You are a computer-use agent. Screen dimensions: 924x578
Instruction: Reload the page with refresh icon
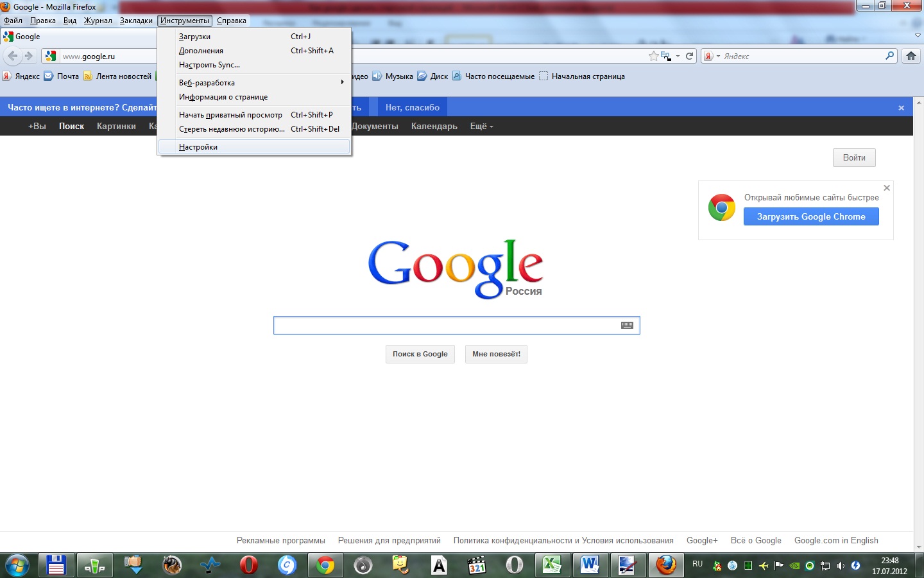pyautogui.click(x=690, y=56)
